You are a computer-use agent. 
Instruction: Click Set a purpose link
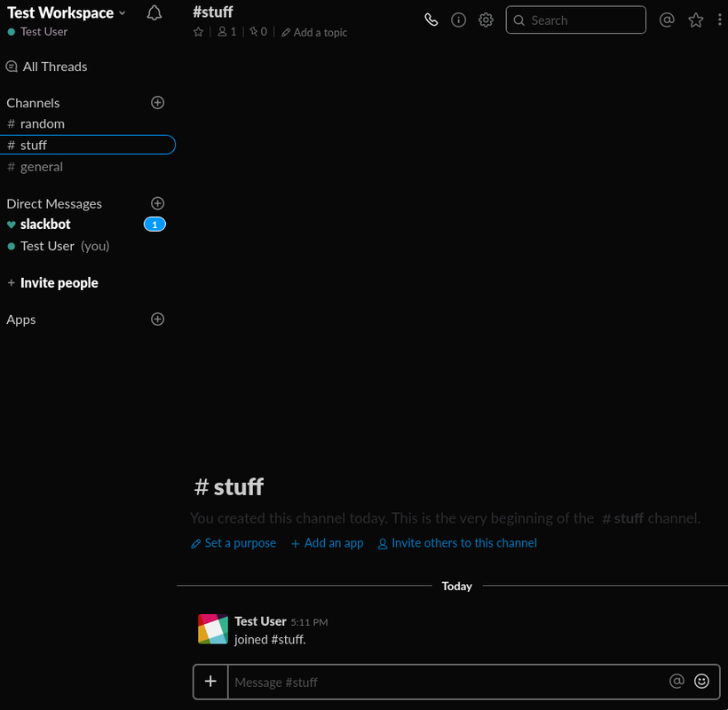[233, 543]
